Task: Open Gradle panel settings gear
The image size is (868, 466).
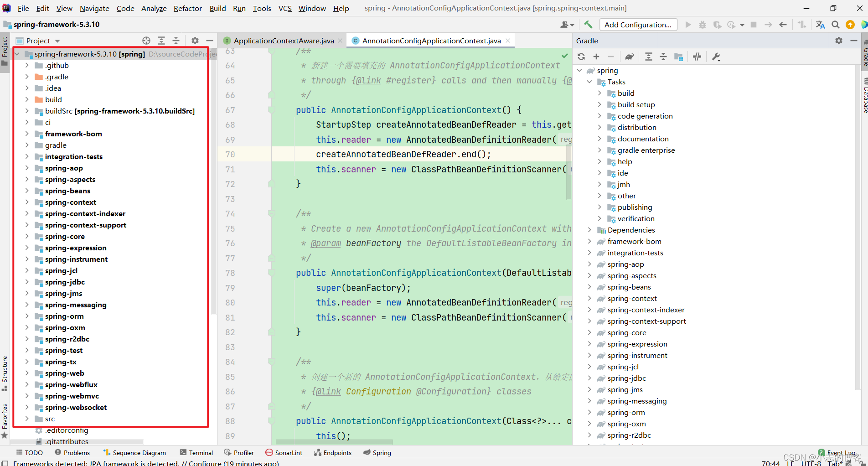Action: pyautogui.click(x=839, y=41)
